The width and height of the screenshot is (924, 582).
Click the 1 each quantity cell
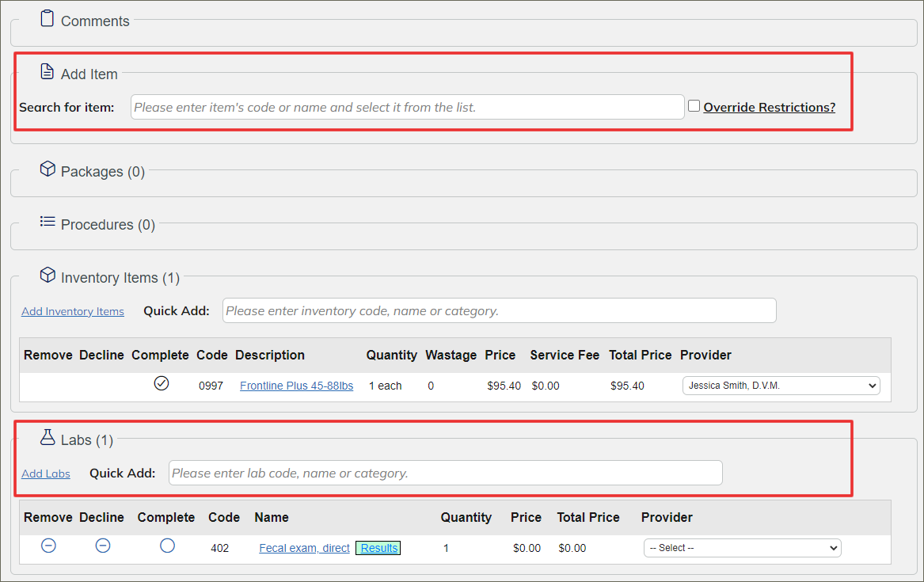386,386
